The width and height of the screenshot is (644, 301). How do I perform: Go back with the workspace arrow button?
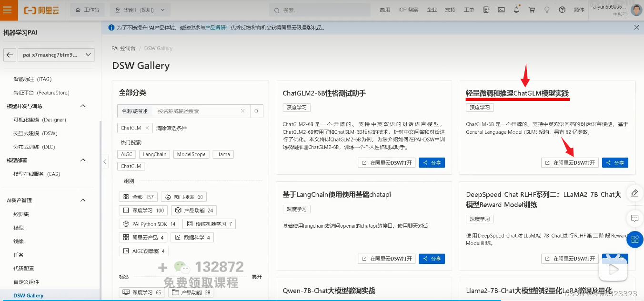point(10,55)
